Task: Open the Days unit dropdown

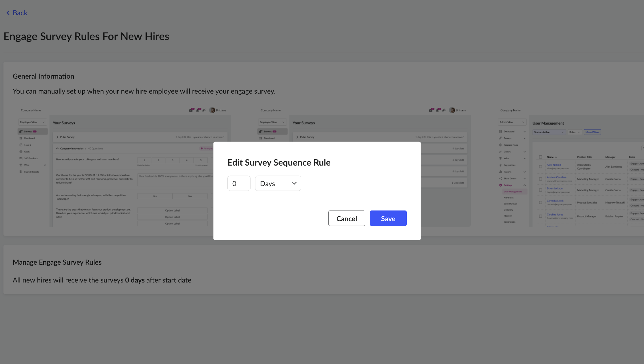Action: point(278,183)
